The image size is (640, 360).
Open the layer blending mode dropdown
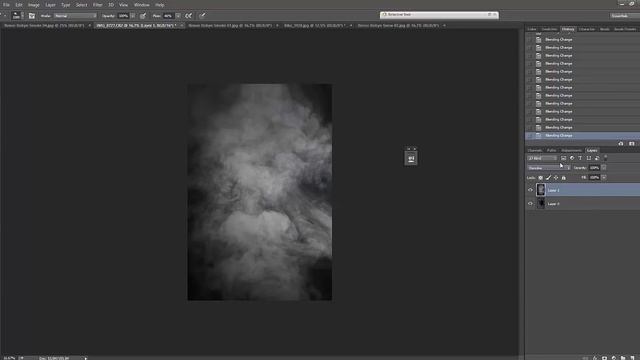549,168
